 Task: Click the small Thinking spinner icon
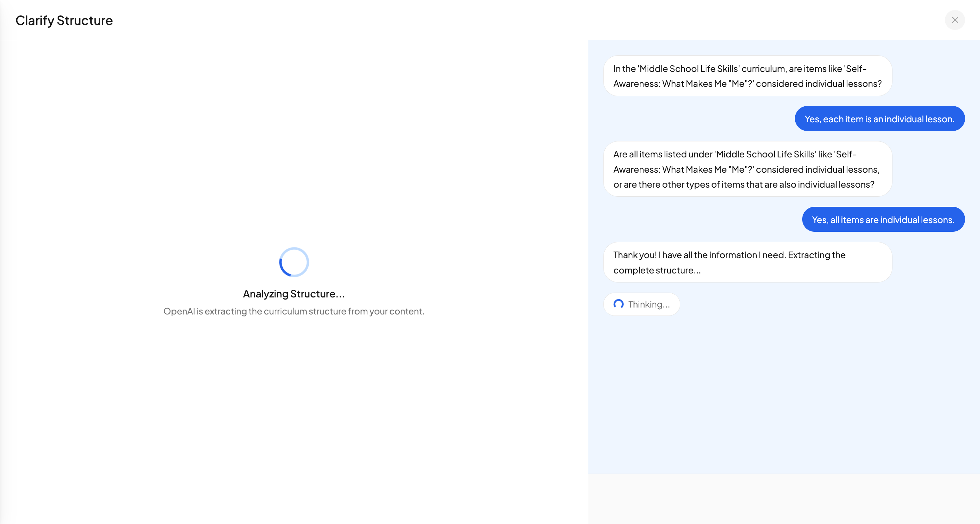(618, 304)
